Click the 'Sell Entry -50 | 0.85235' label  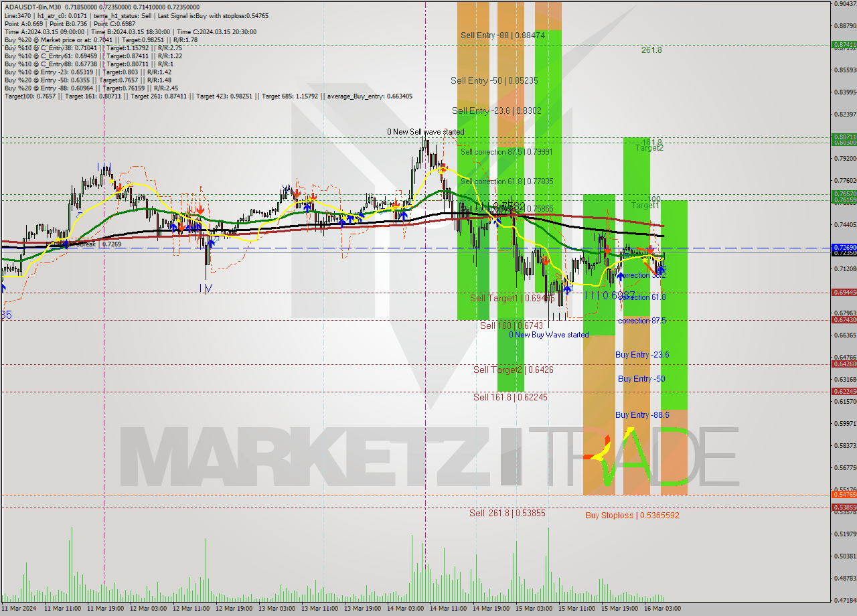click(494, 80)
